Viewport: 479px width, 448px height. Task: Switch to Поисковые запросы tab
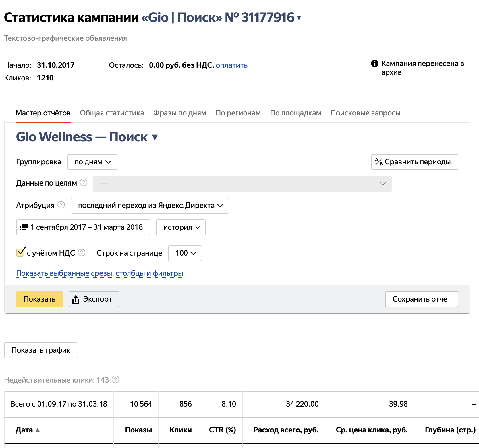pos(365,113)
